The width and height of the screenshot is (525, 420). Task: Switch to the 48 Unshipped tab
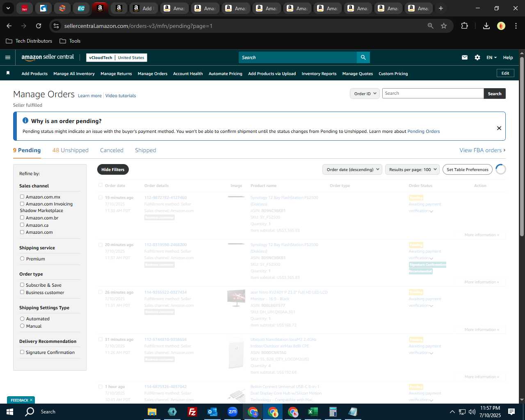(x=71, y=150)
